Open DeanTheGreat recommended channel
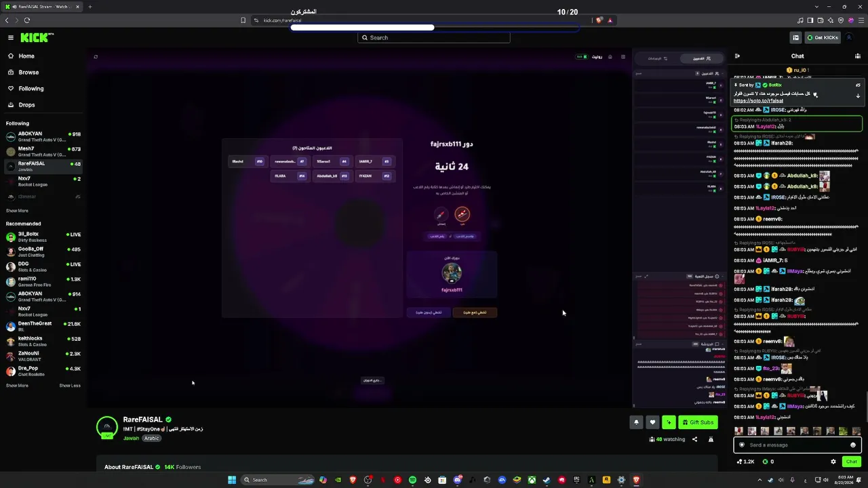Screen dimensions: 868x488 (43, 326)
